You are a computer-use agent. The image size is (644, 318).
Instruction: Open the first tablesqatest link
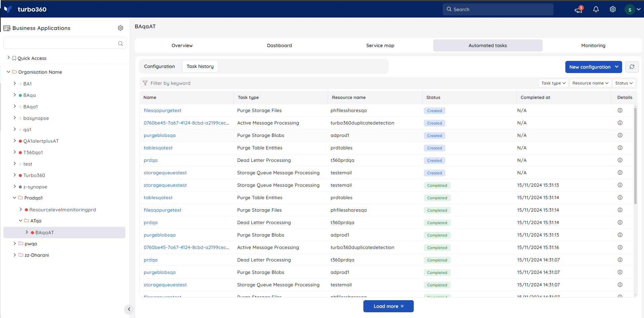click(158, 148)
